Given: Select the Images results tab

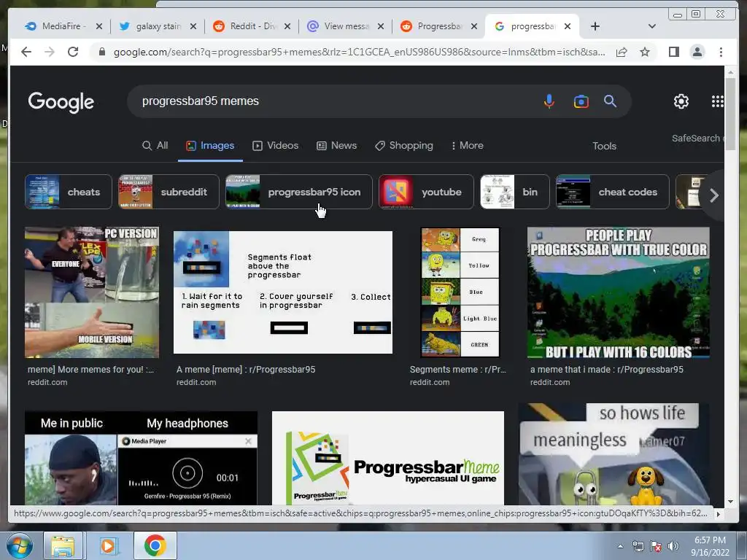Looking at the screenshot, I should (x=210, y=146).
